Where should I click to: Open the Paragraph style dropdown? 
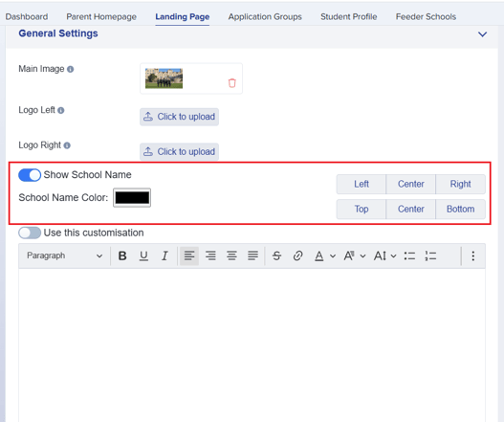[65, 256]
